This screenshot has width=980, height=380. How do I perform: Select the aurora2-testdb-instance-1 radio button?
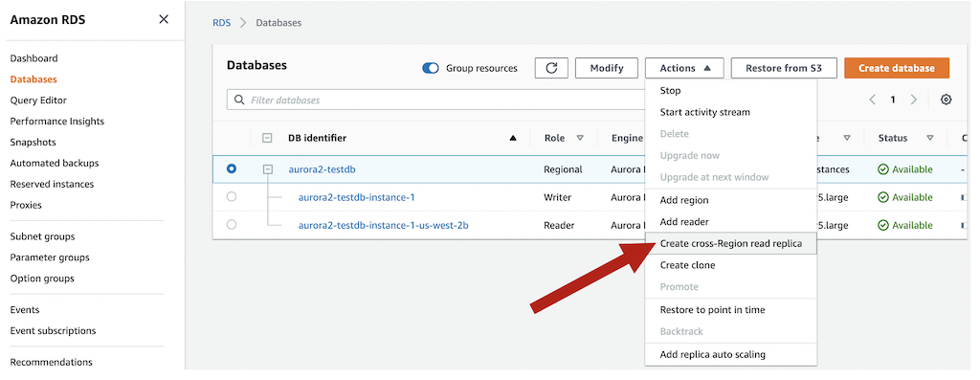pos(232,197)
